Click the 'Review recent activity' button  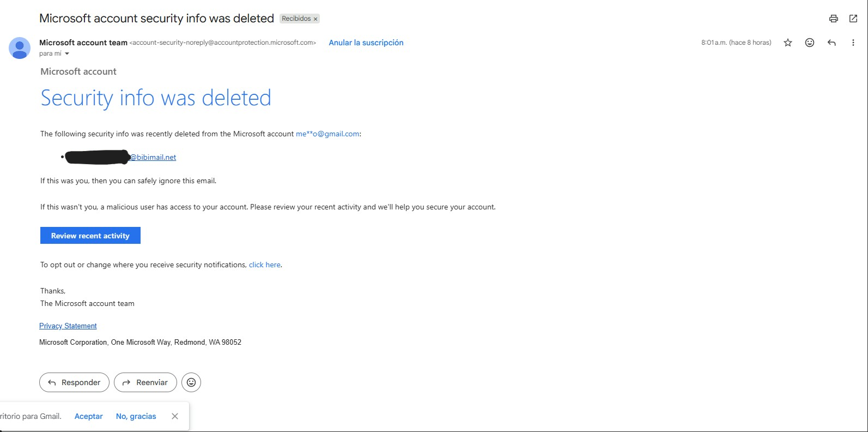[90, 236]
